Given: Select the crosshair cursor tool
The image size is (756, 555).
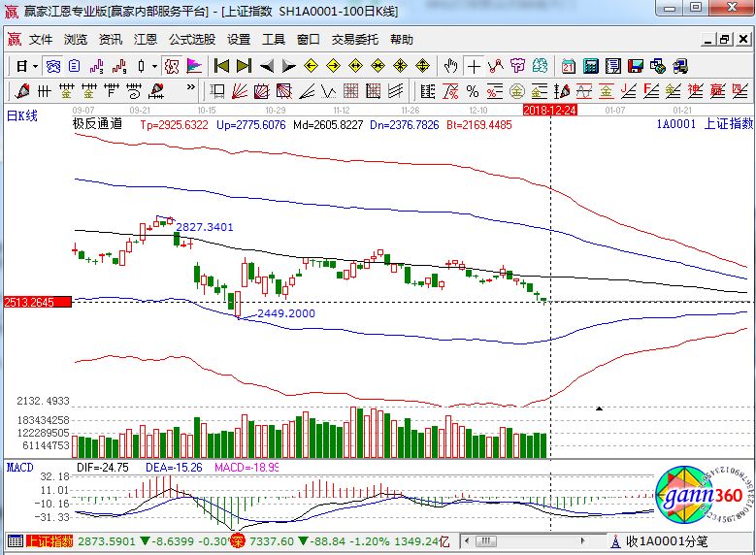Looking at the screenshot, I should coord(474,67).
